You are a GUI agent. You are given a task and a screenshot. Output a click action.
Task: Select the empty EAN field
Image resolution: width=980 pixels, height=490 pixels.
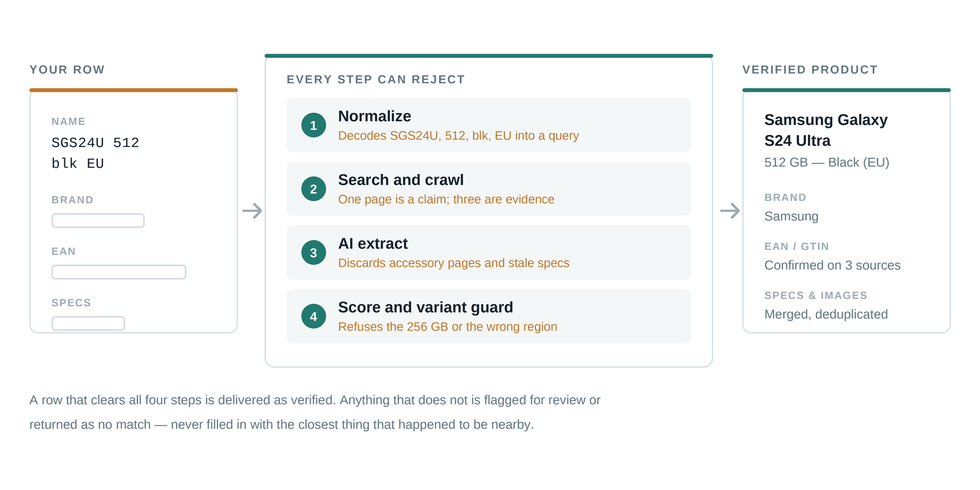[119, 272]
